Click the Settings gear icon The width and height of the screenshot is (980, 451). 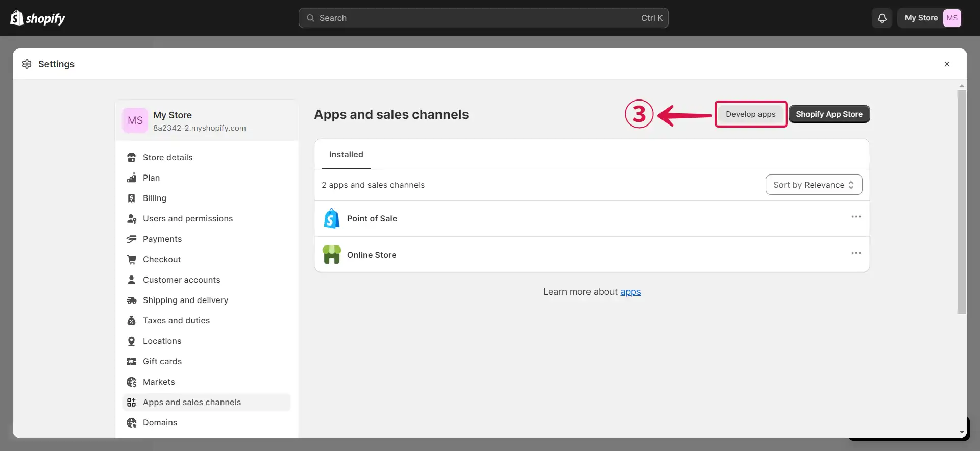point(27,64)
